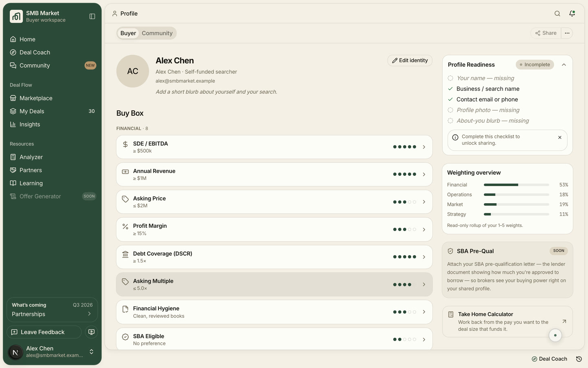This screenshot has height=368, width=588.
Task: Open the screen-share icon beside Leave Feedback
Action: click(x=91, y=332)
